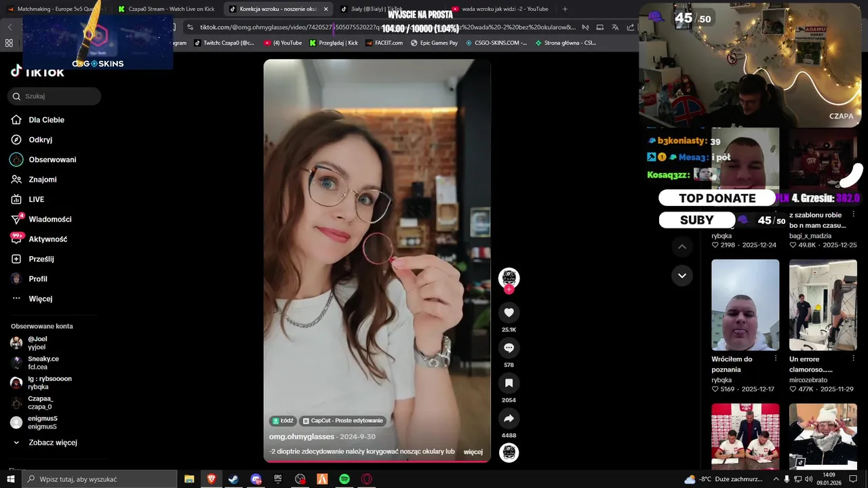
Task: Open mircozebrato author link
Action: 808,380
